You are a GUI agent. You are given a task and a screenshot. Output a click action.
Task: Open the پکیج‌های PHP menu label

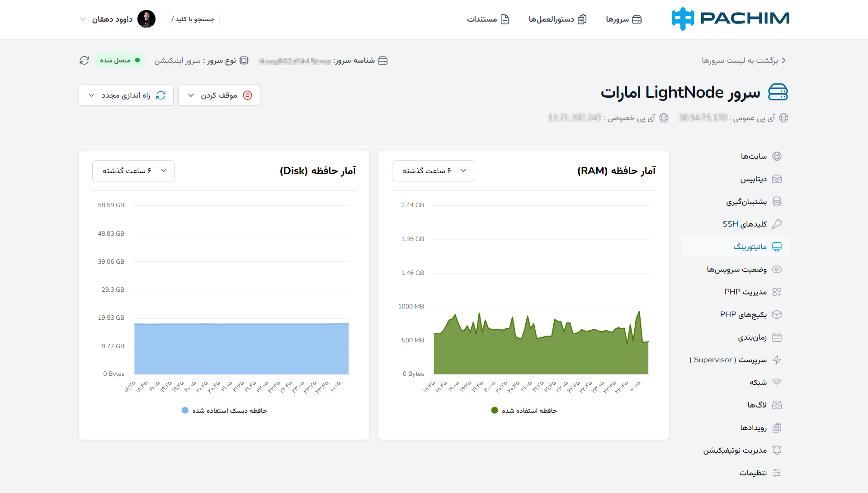pyautogui.click(x=743, y=315)
